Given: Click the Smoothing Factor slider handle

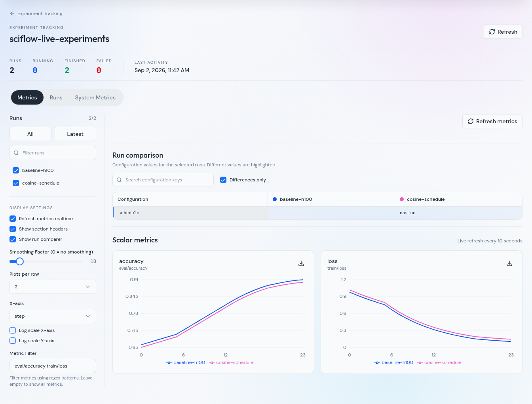Looking at the screenshot, I should coord(20,261).
